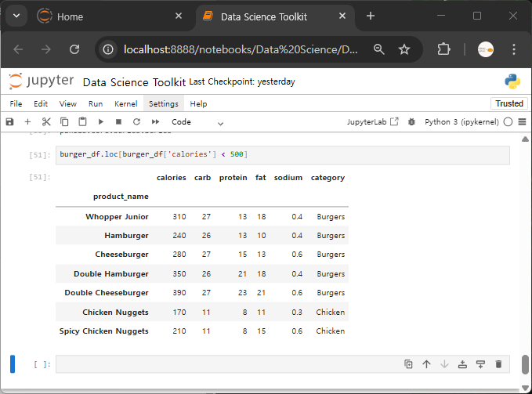Open a new browser tab
The width and height of the screenshot is (532, 394).
[x=371, y=16]
